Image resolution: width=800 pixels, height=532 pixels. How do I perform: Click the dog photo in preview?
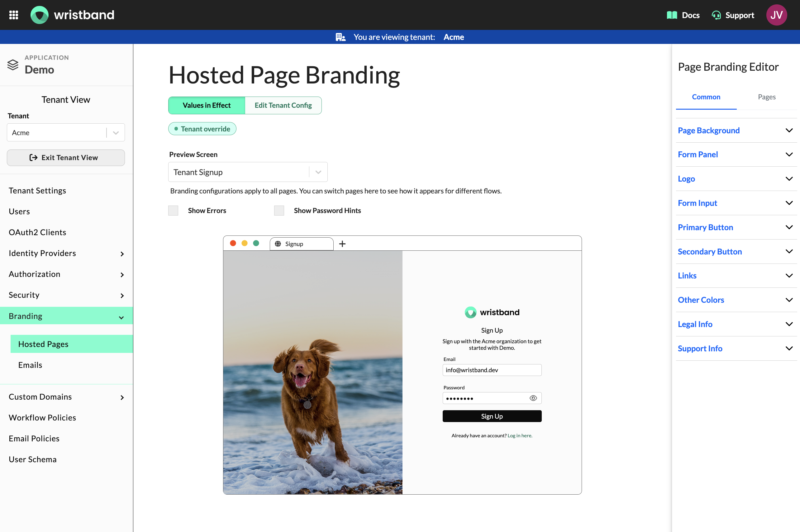313,372
